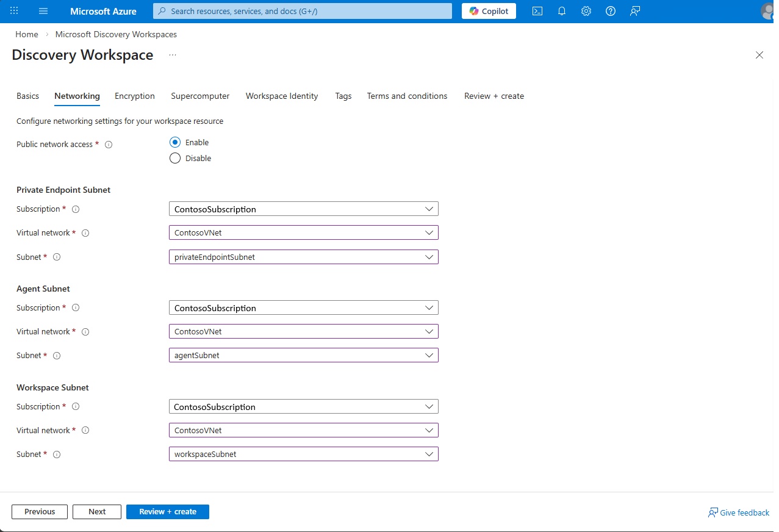
Task: Click the Microsoft Azure logo text
Action: coord(103,11)
